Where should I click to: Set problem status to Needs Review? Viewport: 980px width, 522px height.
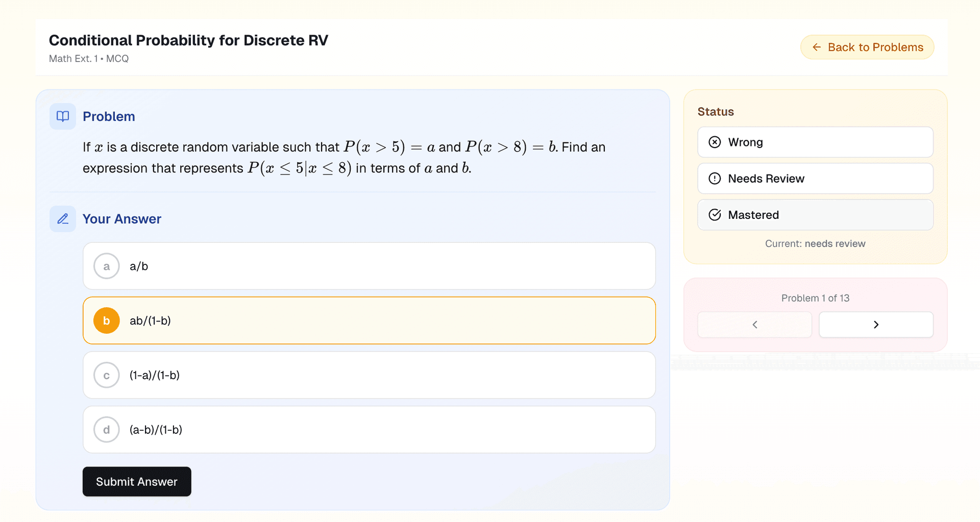click(815, 179)
